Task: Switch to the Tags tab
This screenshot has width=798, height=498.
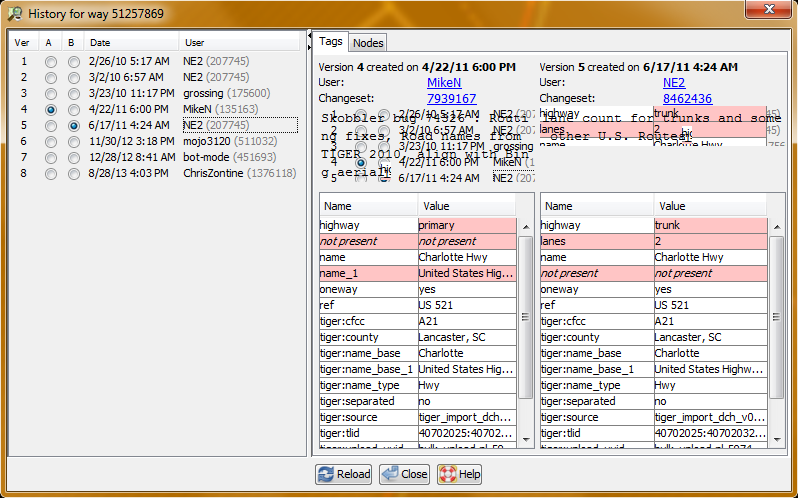Action: [x=330, y=42]
